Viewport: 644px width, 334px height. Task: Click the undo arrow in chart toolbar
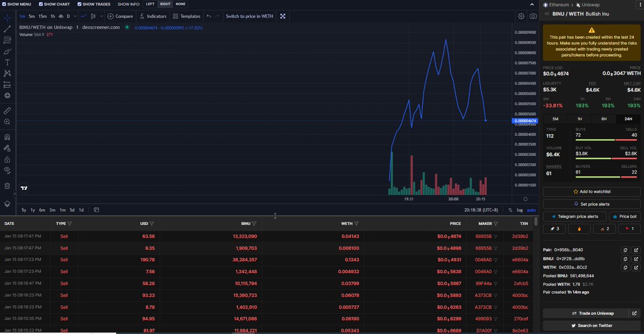(x=209, y=16)
